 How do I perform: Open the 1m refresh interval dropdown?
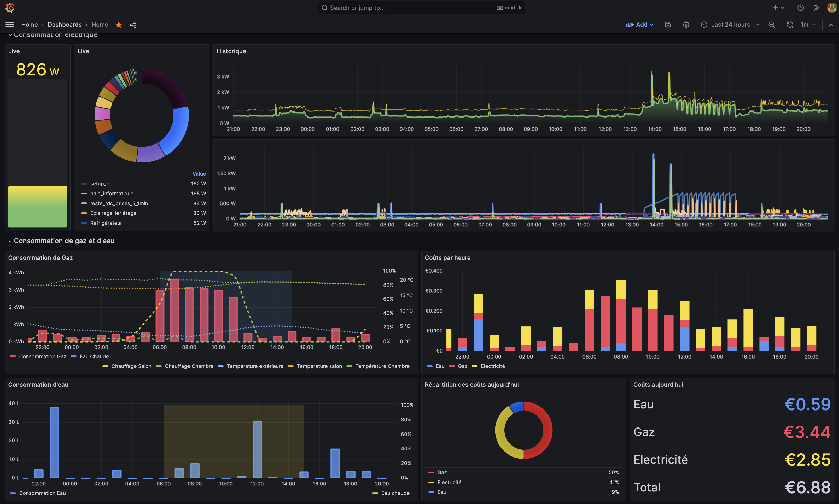(x=808, y=25)
